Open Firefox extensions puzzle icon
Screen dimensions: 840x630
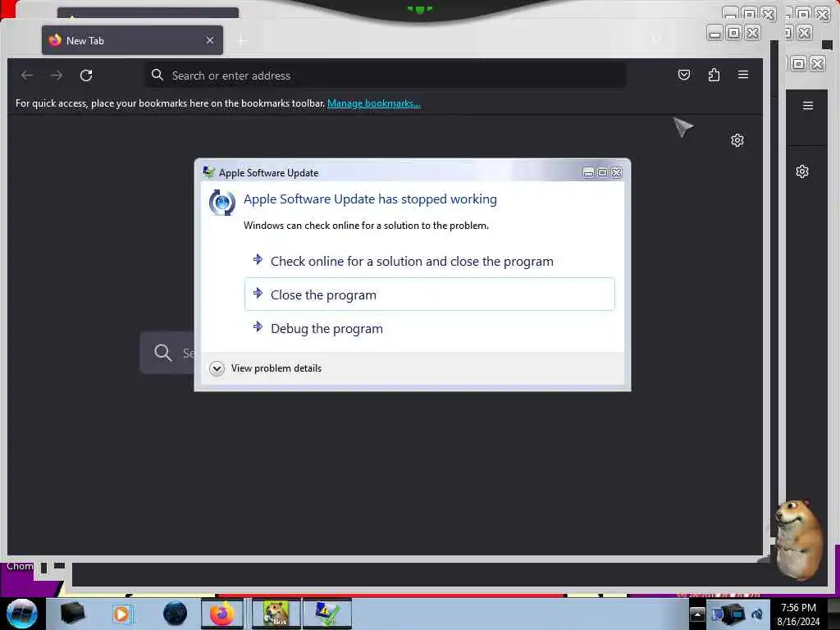coord(714,75)
